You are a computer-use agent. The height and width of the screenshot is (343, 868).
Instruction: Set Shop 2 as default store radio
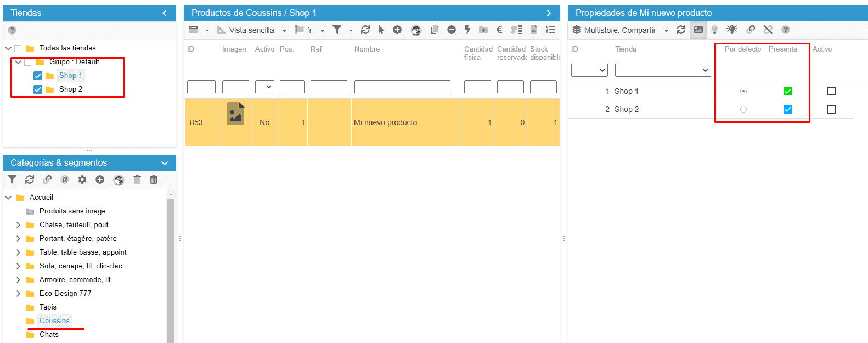coord(743,109)
